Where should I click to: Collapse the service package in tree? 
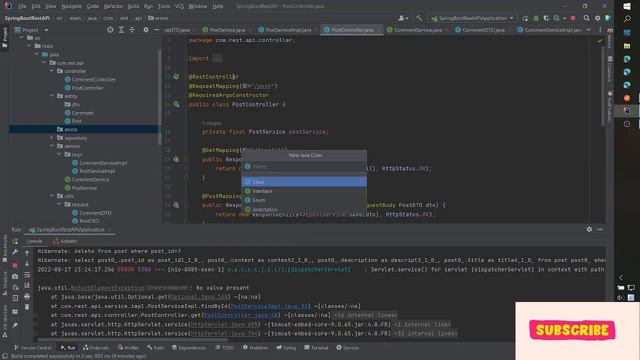click(x=52, y=146)
